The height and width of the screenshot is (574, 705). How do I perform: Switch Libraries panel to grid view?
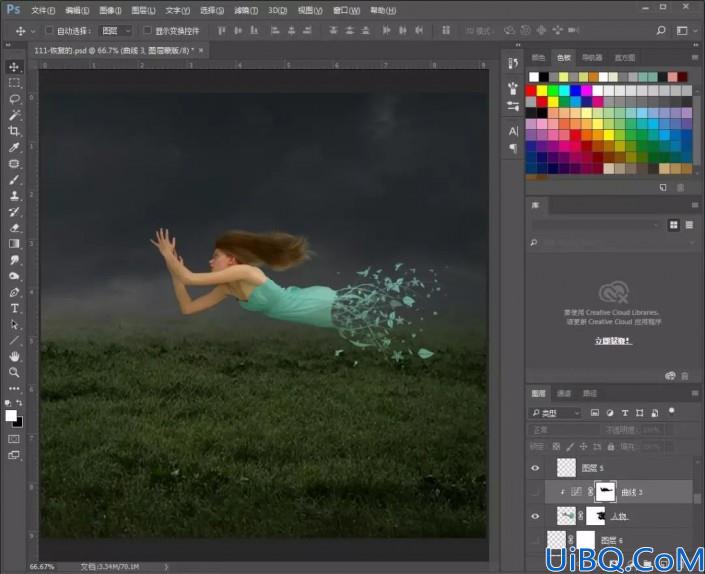(x=674, y=225)
